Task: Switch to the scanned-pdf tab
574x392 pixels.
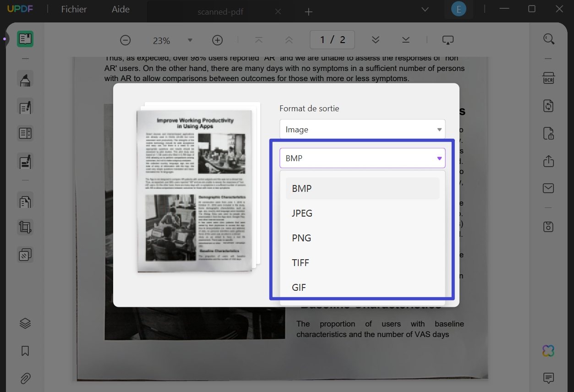Action: tap(220, 11)
